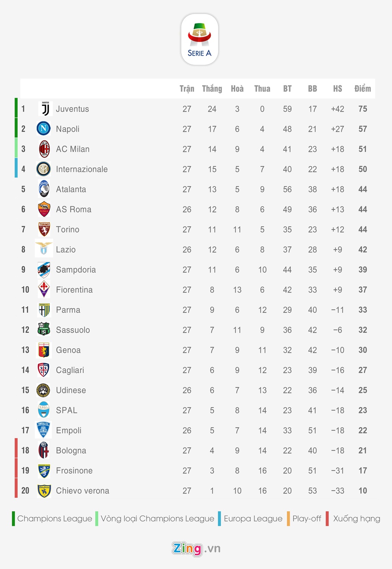The image size is (392, 569).
Task: Click the Bologna club crest
Action: point(44,450)
